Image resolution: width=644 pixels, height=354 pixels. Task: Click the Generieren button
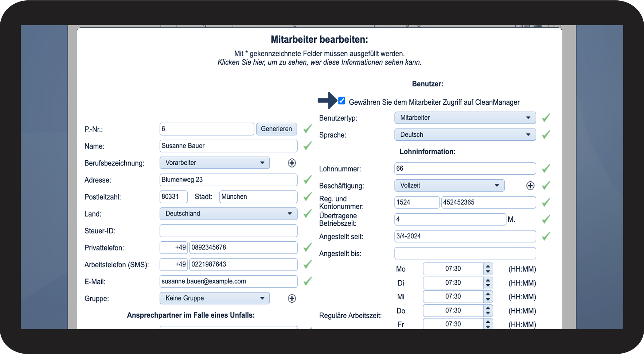pos(276,129)
